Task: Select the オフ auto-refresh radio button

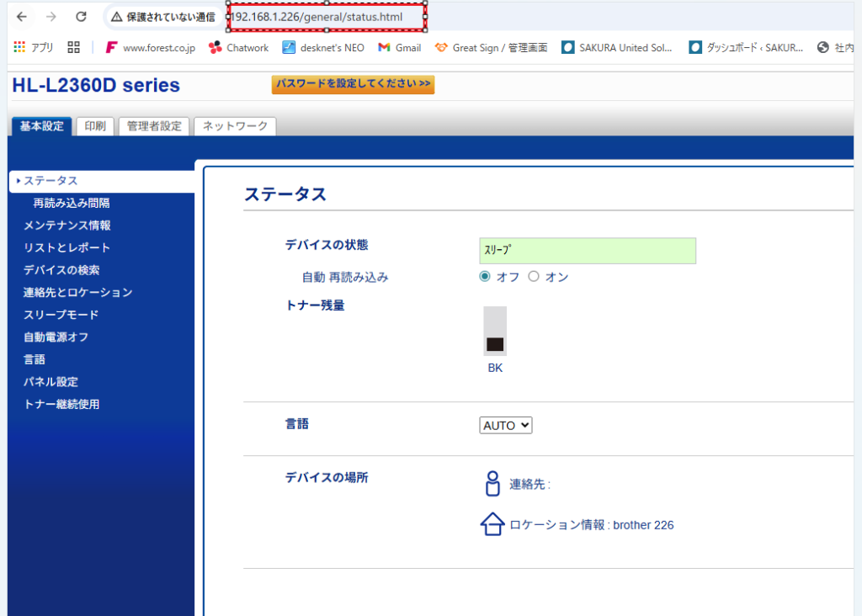Action: click(x=485, y=277)
